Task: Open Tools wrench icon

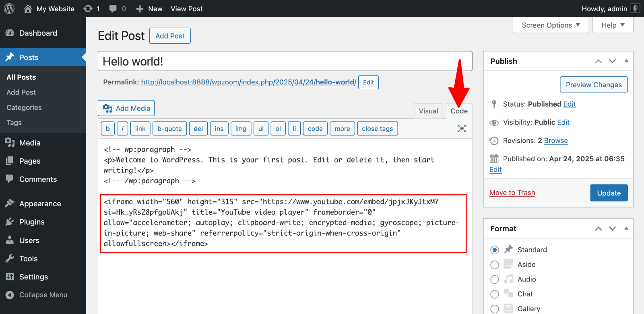Action: click(10, 259)
